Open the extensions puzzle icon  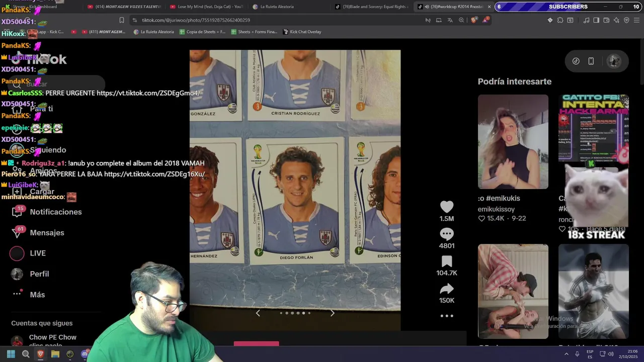click(x=560, y=20)
